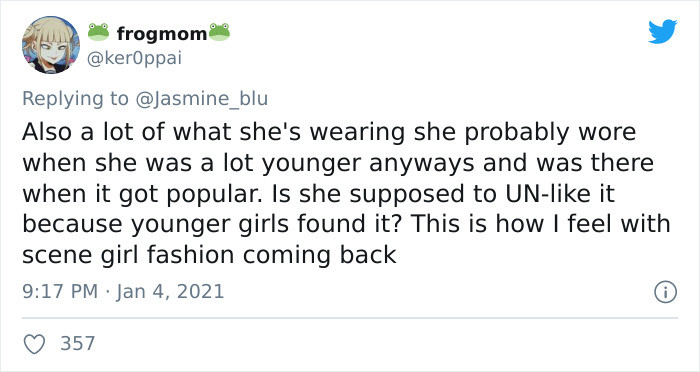Click the frogmom display name

pos(162,33)
